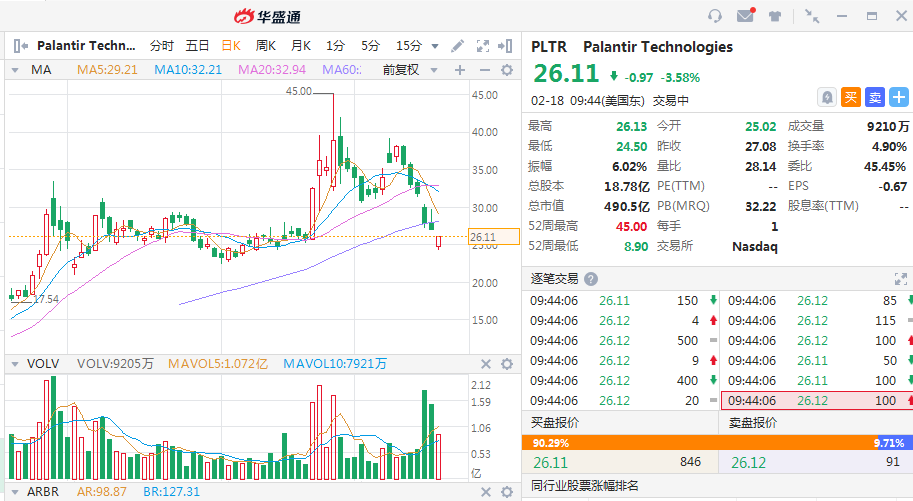Open help icon next to 逐笔交易
913x501 pixels.
tap(590, 279)
